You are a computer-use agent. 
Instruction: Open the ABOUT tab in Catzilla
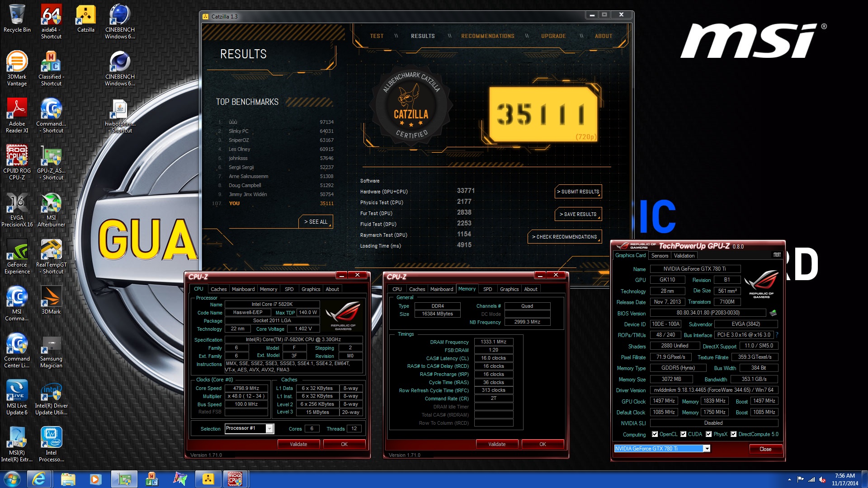[604, 36]
